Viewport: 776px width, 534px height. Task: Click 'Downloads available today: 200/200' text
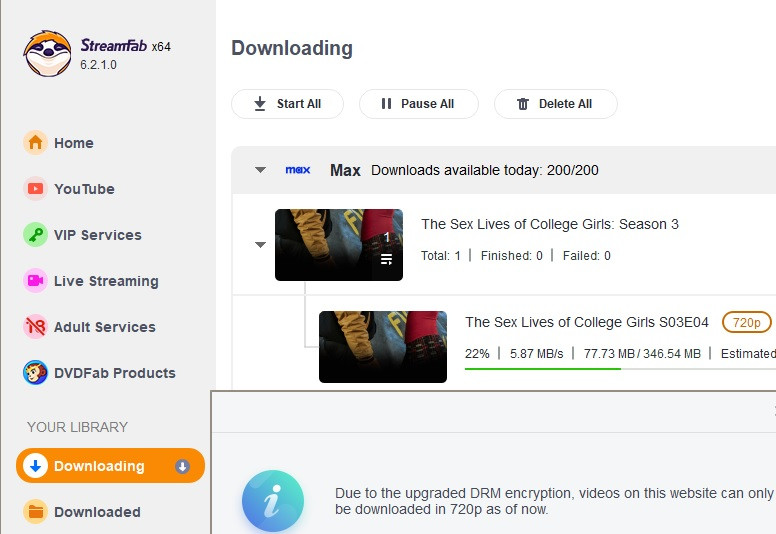tap(485, 170)
